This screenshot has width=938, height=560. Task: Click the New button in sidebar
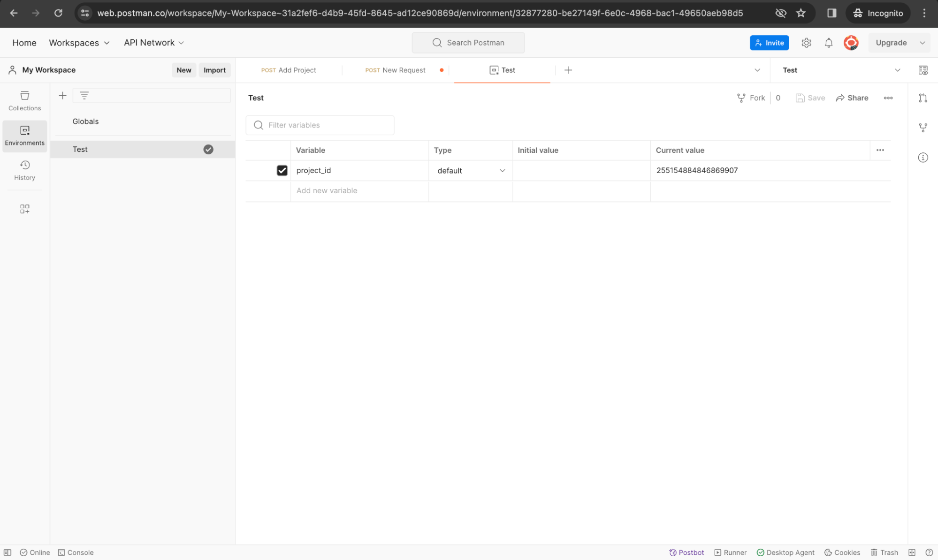pyautogui.click(x=184, y=70)
